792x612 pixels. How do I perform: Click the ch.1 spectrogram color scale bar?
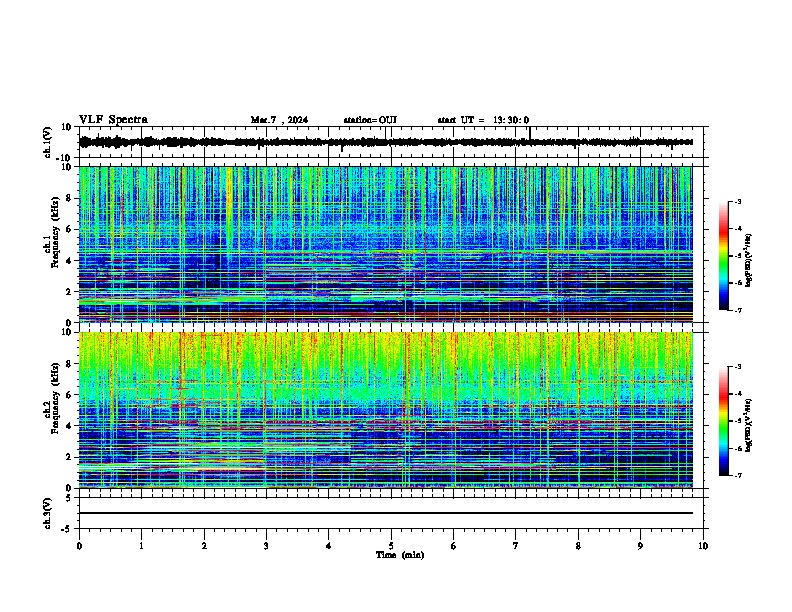(x=724, y=256)
